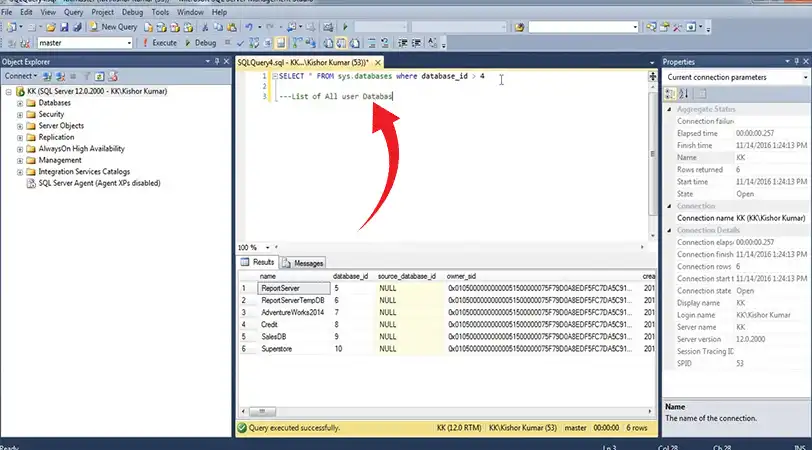Click the Cut scissors icon
The height and width of the screenshot is (450, 812).
click(205, 27)
